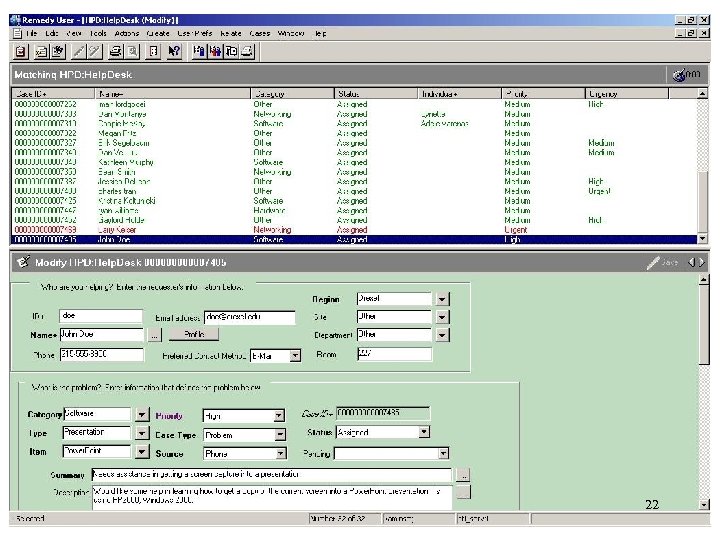Expand the Preferred Contact Method dropdown

tap(295, 355)
